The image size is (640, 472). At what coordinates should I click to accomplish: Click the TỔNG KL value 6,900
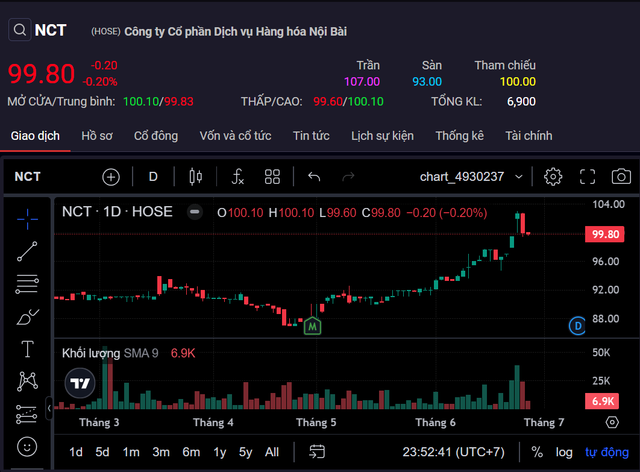click(521, 102)
